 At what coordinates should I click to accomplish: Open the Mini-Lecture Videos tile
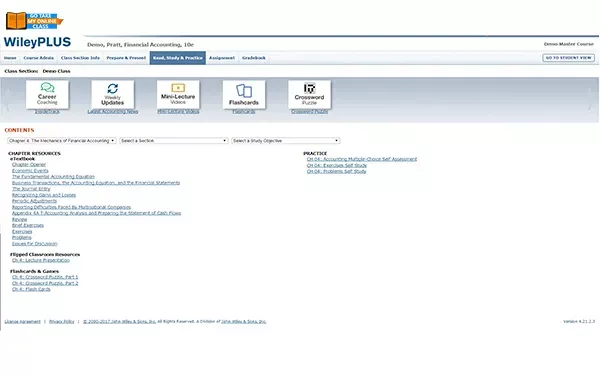[x=178, y=94]
